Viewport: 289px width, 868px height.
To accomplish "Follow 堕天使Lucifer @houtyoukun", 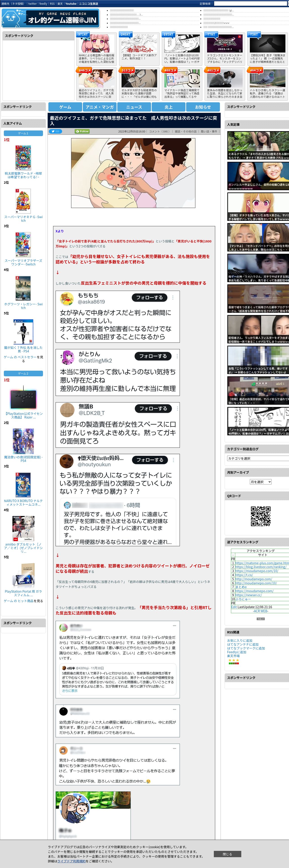I will (150, 460).
